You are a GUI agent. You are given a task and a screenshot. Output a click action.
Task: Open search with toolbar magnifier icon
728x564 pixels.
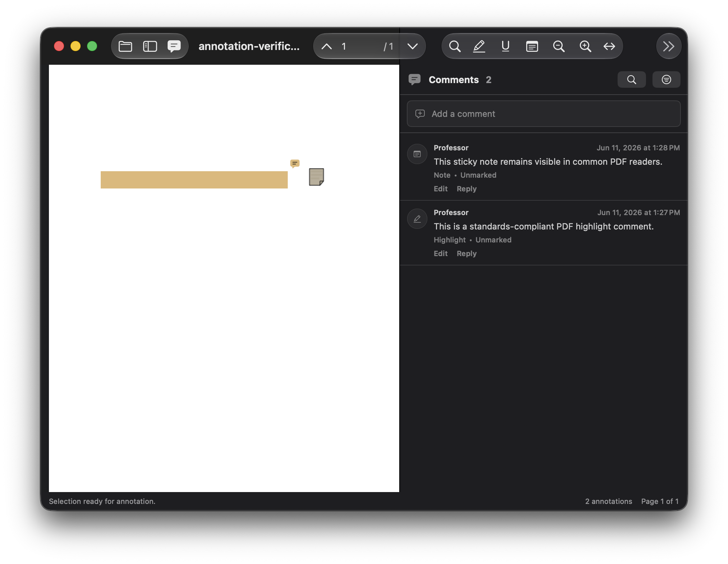455,46
